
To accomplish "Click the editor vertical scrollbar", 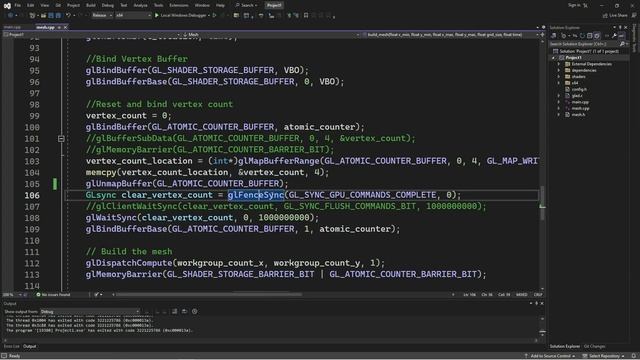I will (542, 163).
